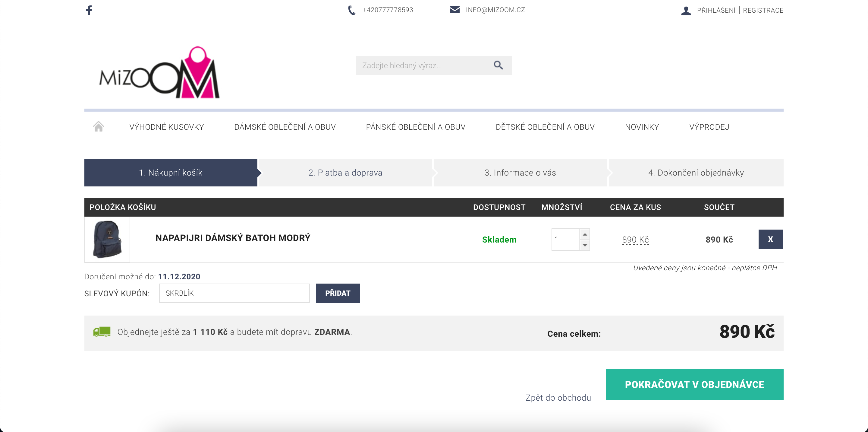This screenshot has width=868, height=432.
Task: Open the Novinky menu item
Action: click(642, 127)
